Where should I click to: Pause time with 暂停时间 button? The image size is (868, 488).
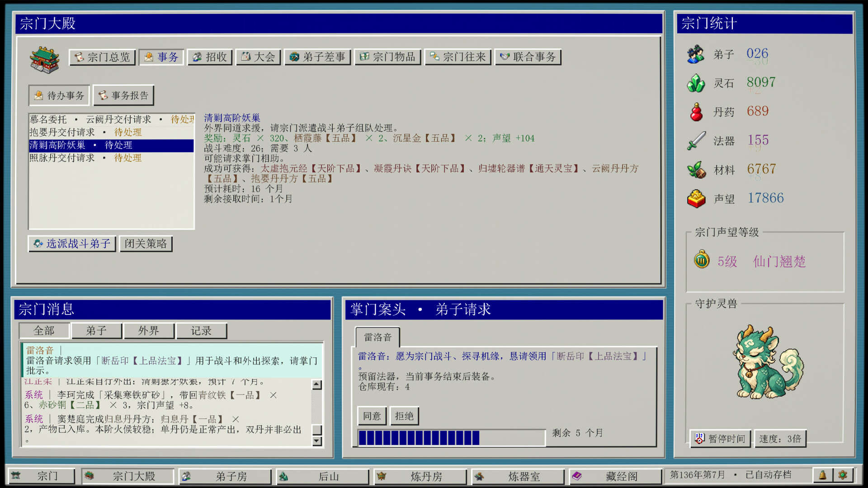pyautogui.click(x=721, y=439)
